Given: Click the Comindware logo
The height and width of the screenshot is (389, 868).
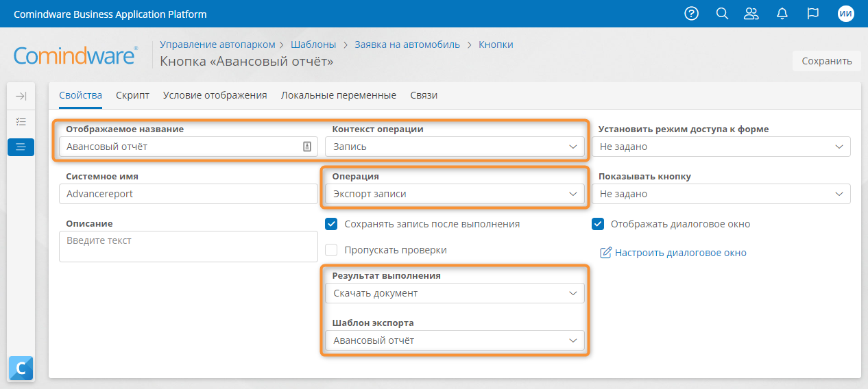Looking at the screenshot, I should [76, 55].
